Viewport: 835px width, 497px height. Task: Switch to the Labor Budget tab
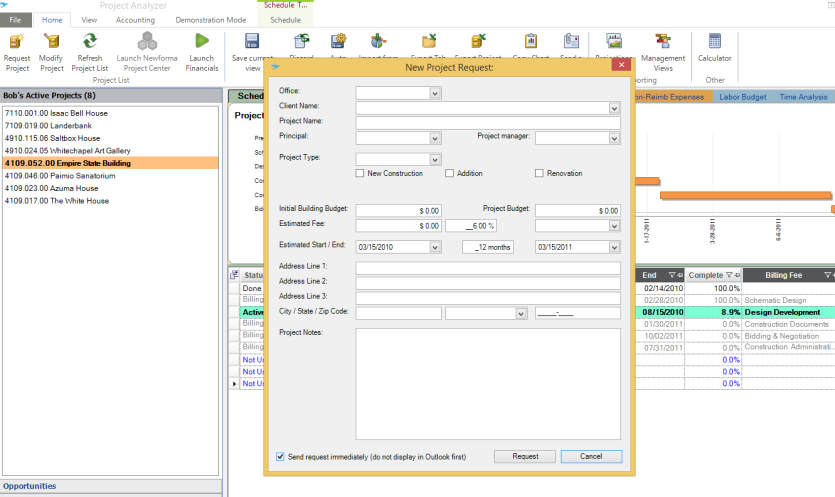click(742, 97)
